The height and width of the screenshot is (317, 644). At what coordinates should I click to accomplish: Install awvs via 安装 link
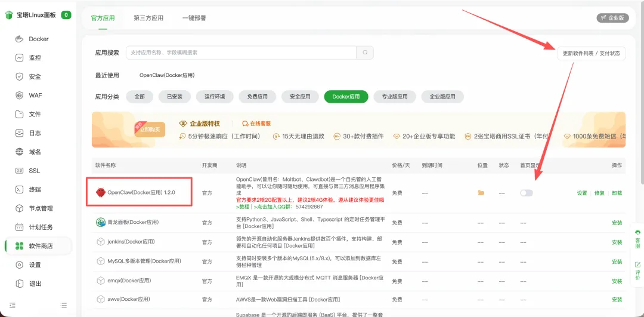[617, 300]
